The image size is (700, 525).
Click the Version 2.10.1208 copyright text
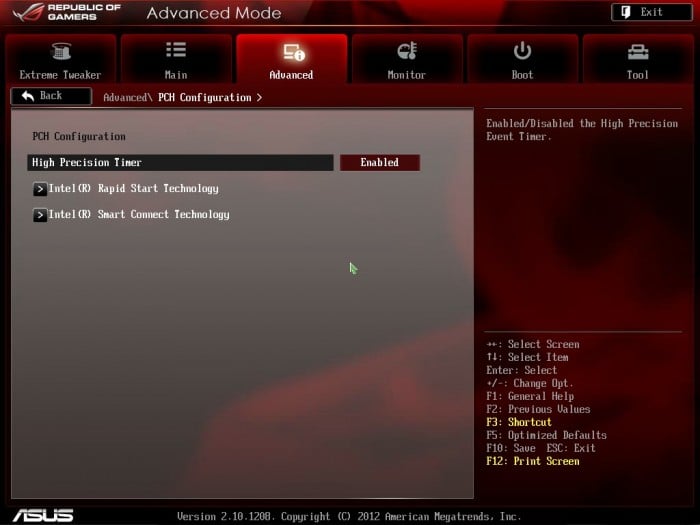pos(349,517)
